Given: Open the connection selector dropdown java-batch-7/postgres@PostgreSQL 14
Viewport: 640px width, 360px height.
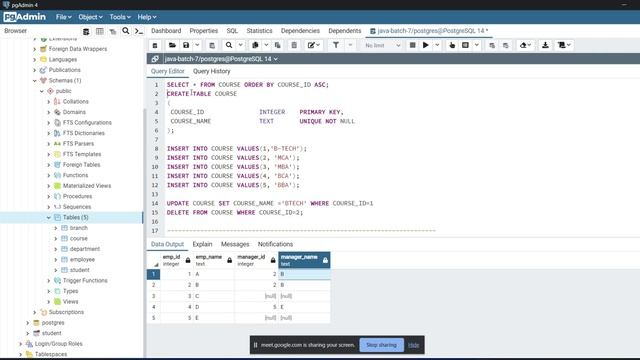Looking at the screenshot, I should [221, 59].
